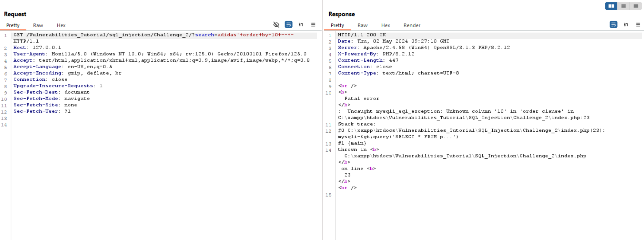This screenshot has width=644, height=240.
Task: Click the mysqli query 'SELECT * FROM p...' line
Action: 398,137
